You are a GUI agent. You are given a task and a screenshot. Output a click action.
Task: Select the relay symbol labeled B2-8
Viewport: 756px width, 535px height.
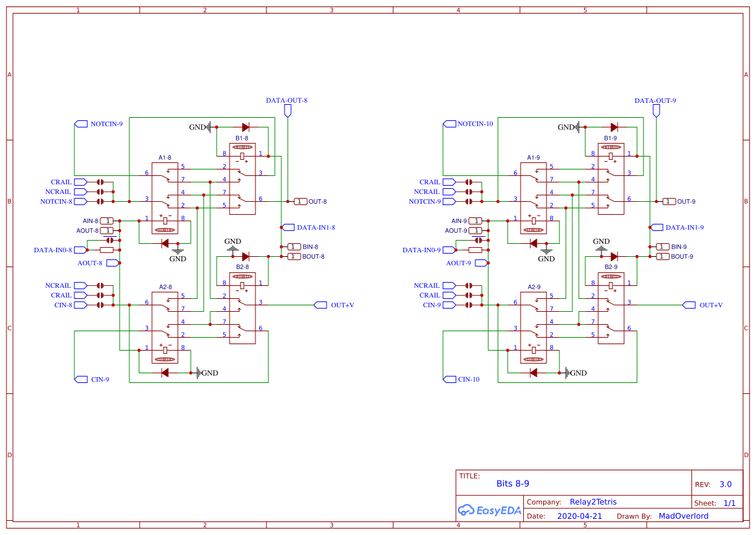click(x=242, y=307)
